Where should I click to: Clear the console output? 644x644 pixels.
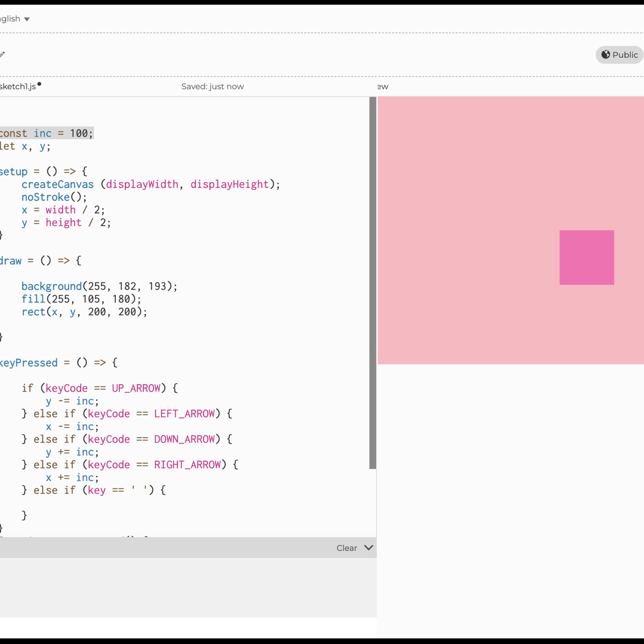click(x=346, y=548)
